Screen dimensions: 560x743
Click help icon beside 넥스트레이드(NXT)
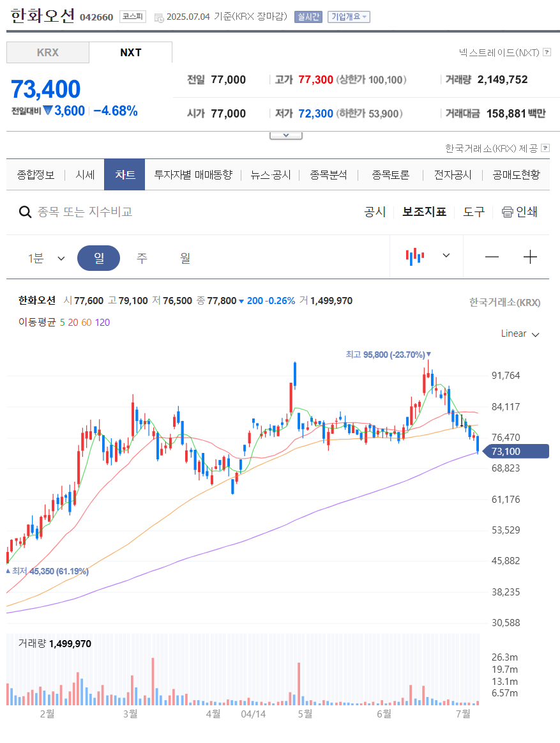(547, 52)
